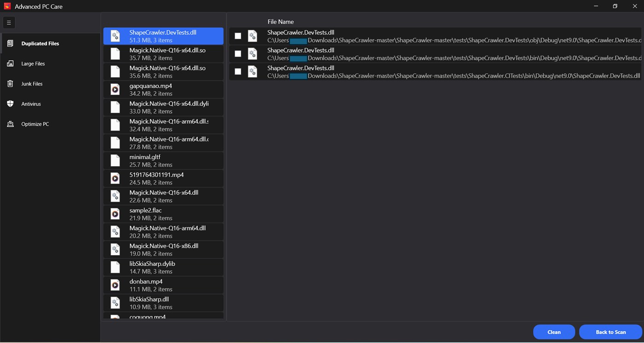Click the Large Files chart icon
644x343 pixels.
click(10, 63)
